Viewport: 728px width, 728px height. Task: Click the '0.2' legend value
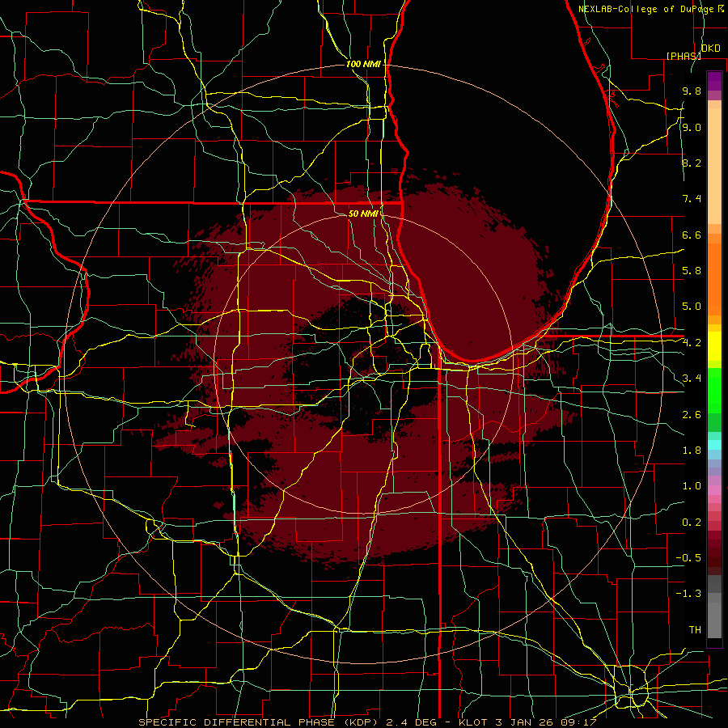pos(692,522)
